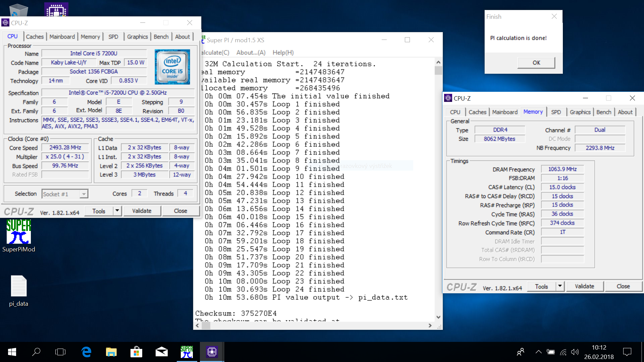Open Action Center notifications

point(627,352)
